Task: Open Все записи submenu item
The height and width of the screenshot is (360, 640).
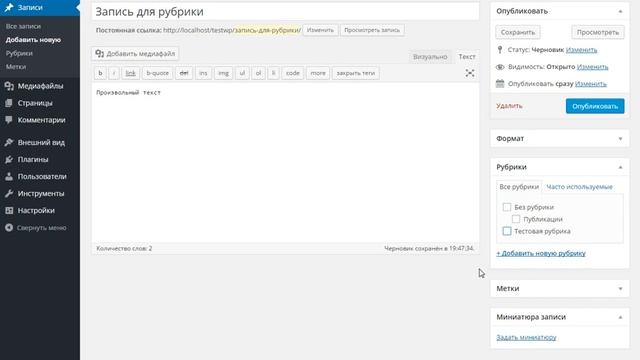Action: point(23,26)
